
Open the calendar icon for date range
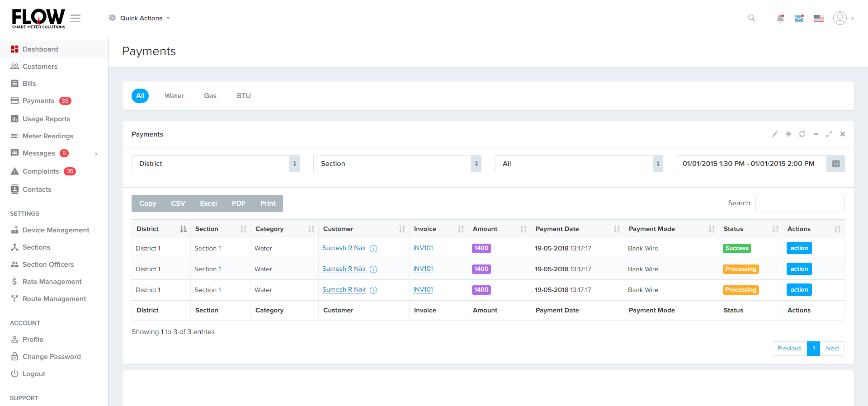pyautogui.click(x=835, y=164)
